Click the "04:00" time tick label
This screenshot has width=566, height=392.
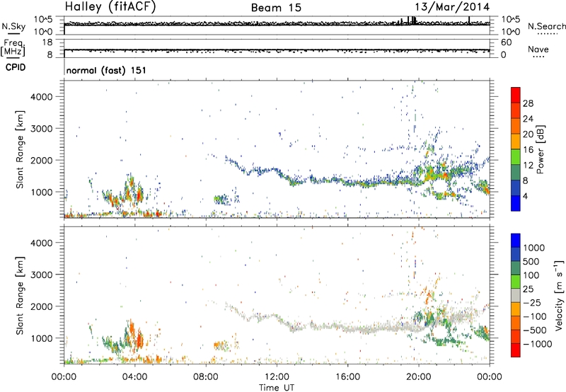135,377
